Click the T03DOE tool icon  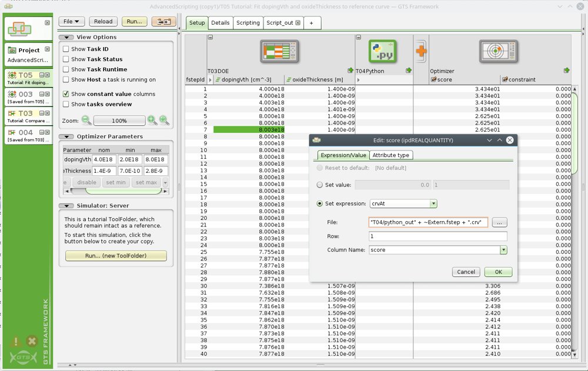[279, 51]
